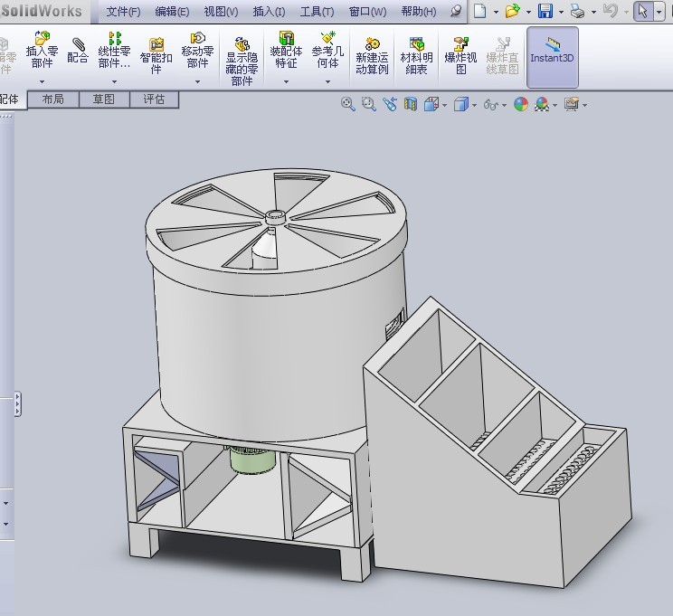This screenshot has height=616, width=673.
Task: Open the 文件(F) menu
Action: [123, 12]
